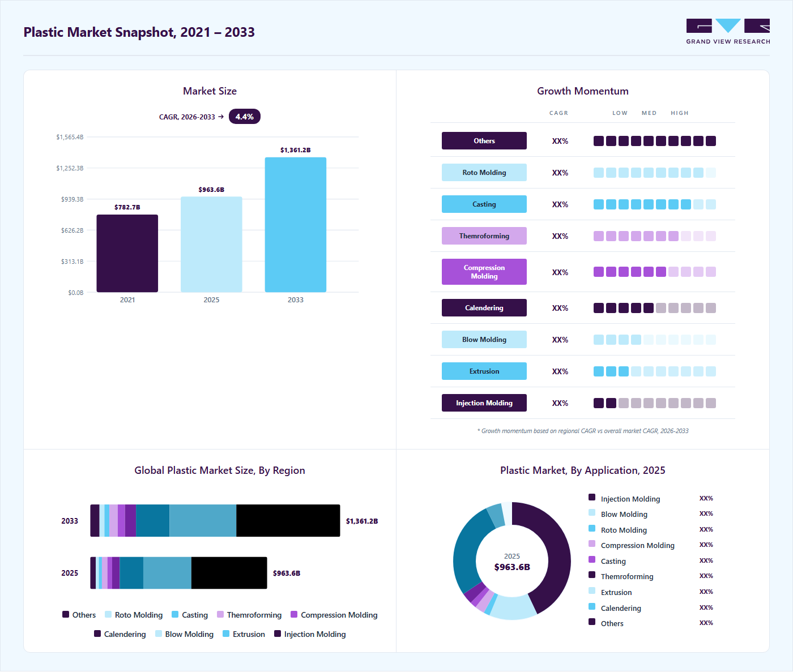Click the black segment of the 2025 region bar

[x=229, y=573]
